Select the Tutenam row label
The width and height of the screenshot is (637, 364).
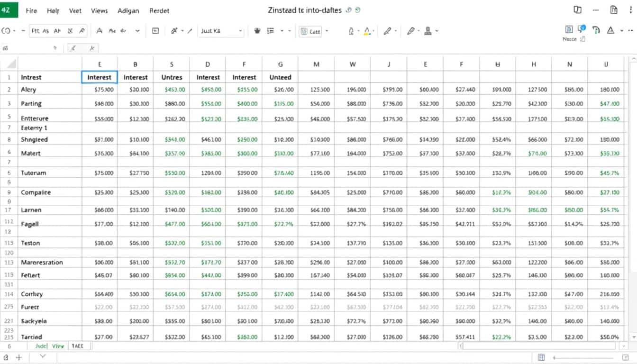(34, 173)
